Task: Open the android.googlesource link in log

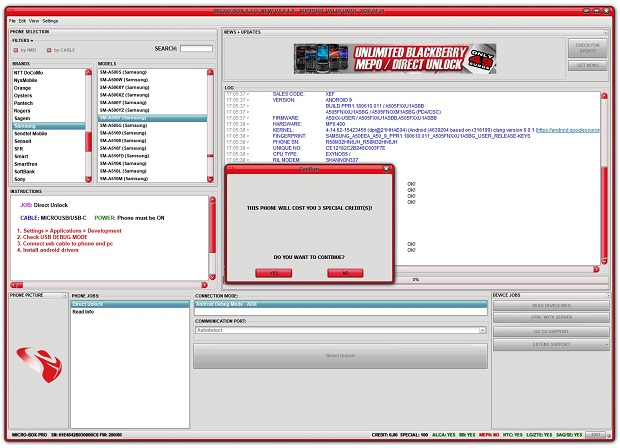Action: 568,130
